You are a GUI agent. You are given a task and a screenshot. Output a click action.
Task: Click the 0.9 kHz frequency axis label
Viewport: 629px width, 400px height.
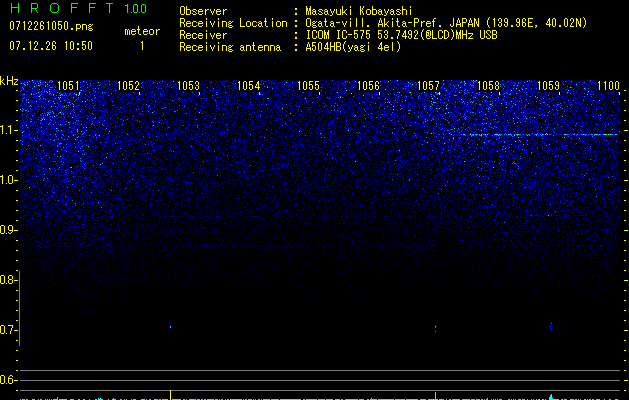[7, 230]
